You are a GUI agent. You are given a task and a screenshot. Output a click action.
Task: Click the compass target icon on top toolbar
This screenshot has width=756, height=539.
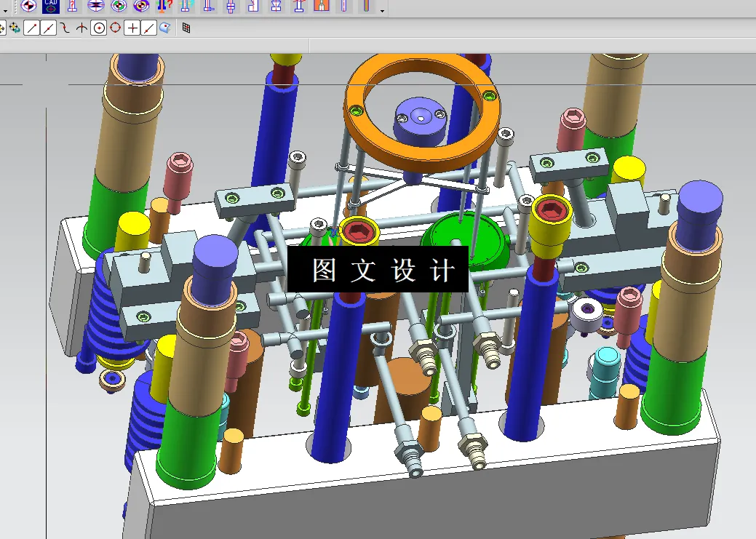point(28,7)
